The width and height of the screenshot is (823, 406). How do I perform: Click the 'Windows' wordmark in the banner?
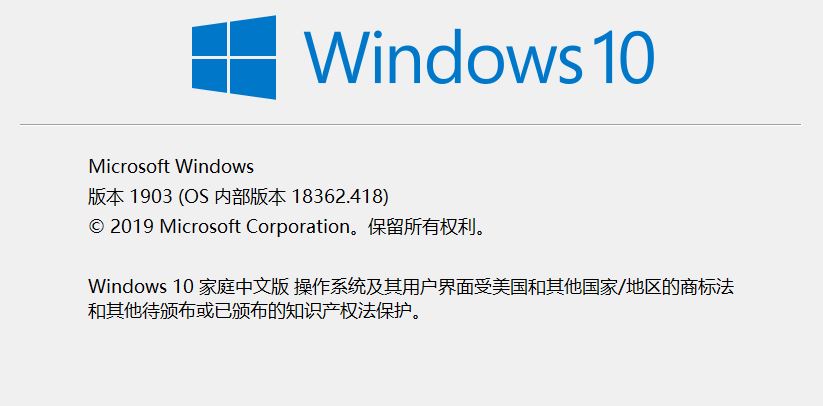(444, 57)
